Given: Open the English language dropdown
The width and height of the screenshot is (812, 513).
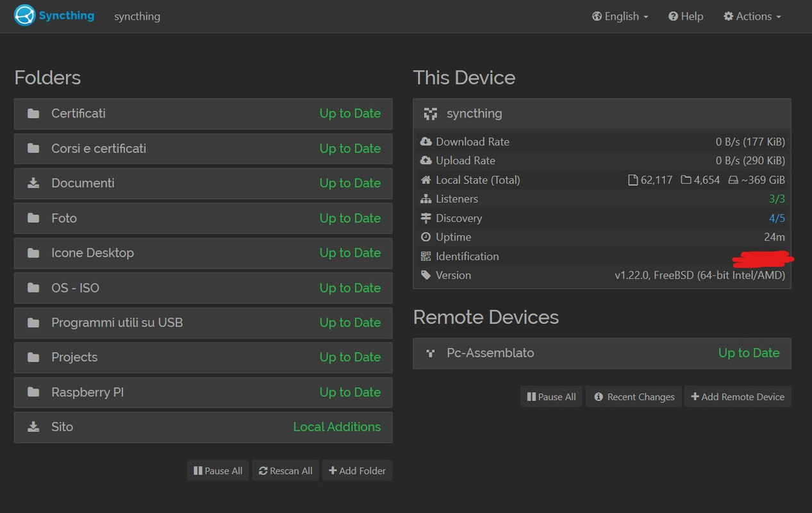Looking at the screenshot, I should click(x=620, y=17).
